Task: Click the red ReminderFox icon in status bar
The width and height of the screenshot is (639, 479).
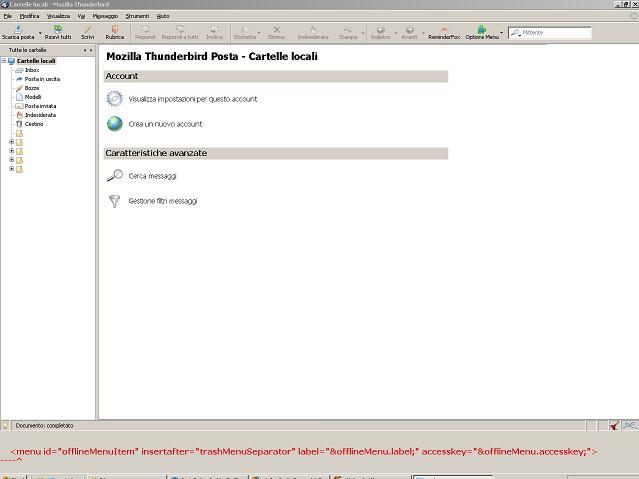Action: tap(614, 426)
